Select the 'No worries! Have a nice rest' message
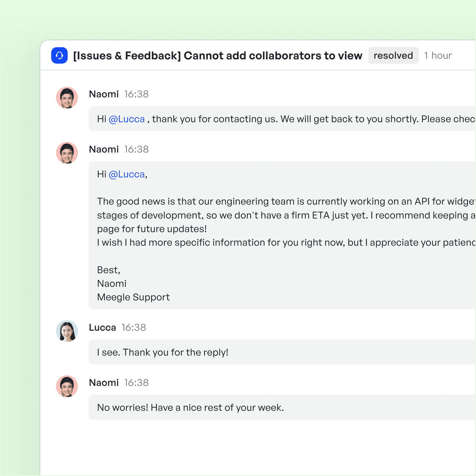This screenshot has height=476, width=476. pos(191,407)
